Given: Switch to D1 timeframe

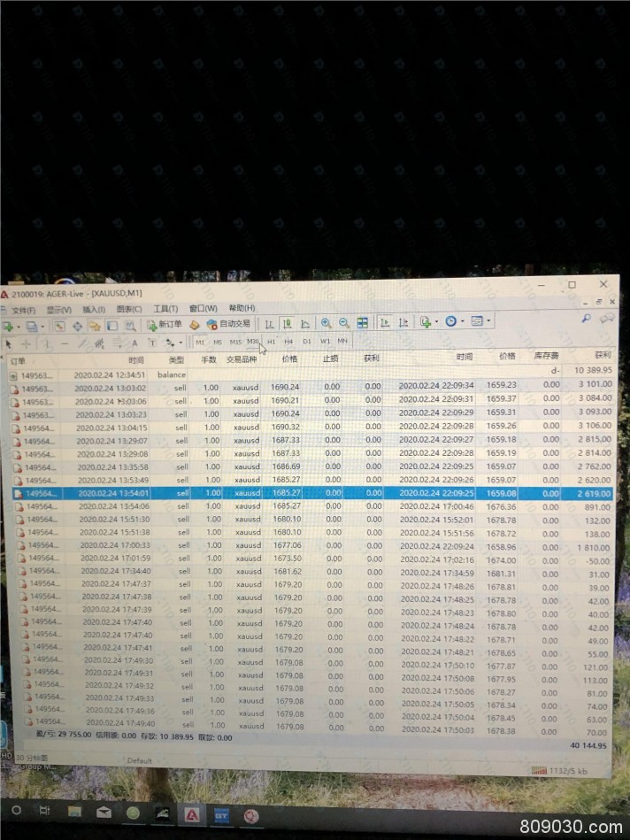Looking at the screenshot, I should pos(307,341).
